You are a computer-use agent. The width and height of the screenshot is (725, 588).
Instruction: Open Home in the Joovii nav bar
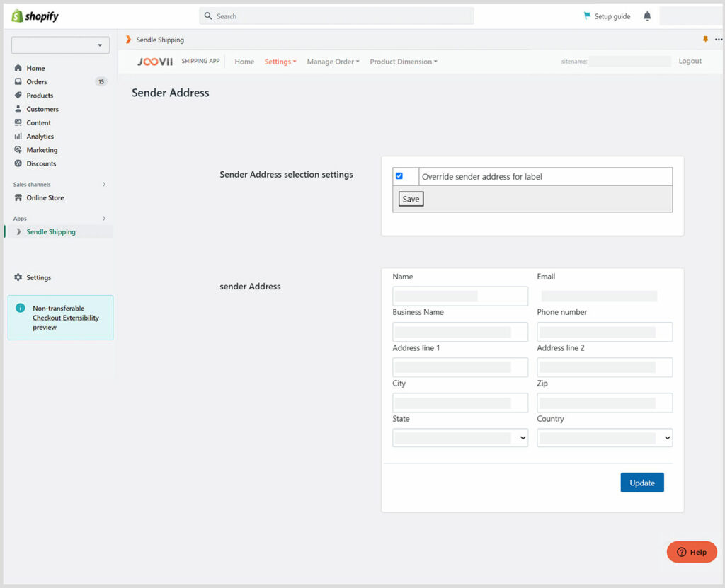(244, 62)
